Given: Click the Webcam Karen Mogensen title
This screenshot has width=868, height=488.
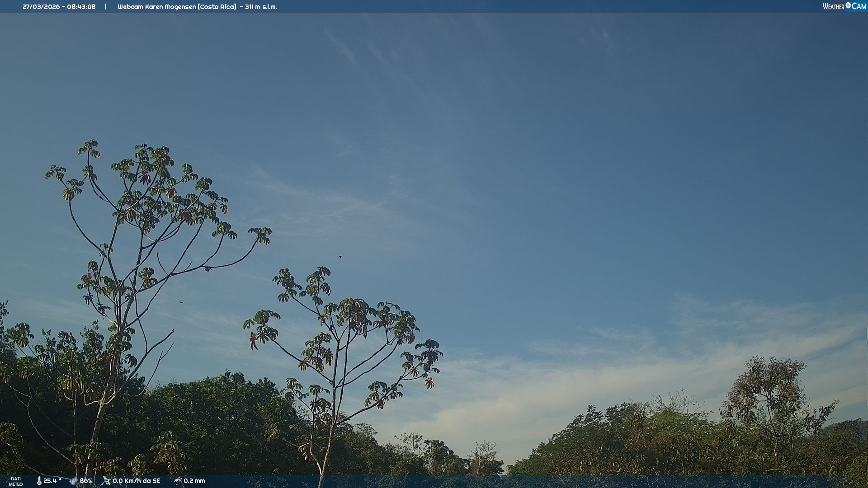Looking at the screenshot, I should pyautogui.click(x=156, y=7).
